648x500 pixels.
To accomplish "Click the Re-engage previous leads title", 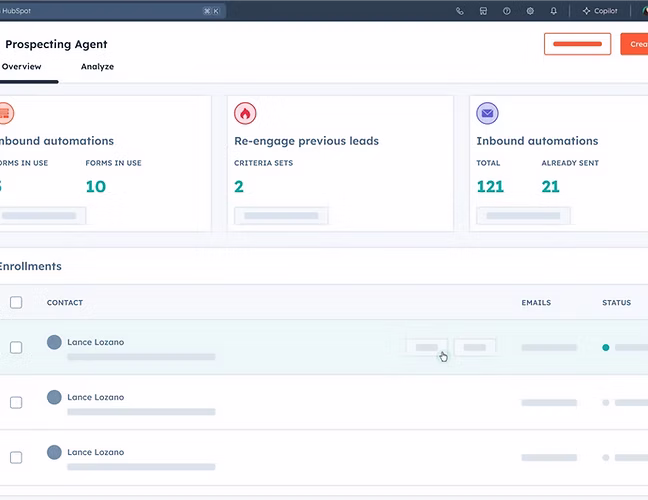I will (x=306, y=141).
